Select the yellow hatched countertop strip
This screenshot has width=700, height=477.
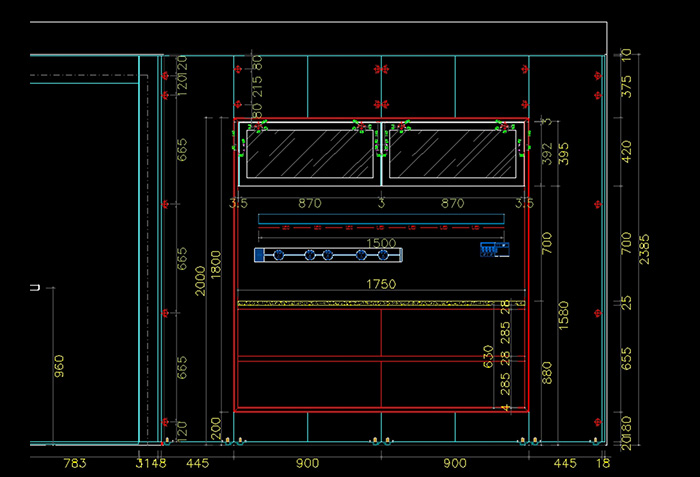click(380, 303)
